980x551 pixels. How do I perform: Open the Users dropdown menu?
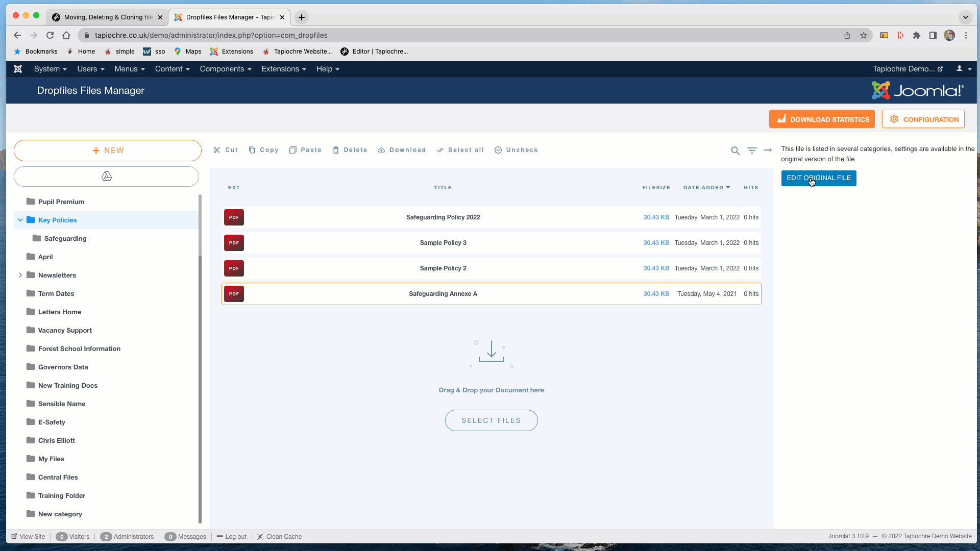tap(91, 69)
